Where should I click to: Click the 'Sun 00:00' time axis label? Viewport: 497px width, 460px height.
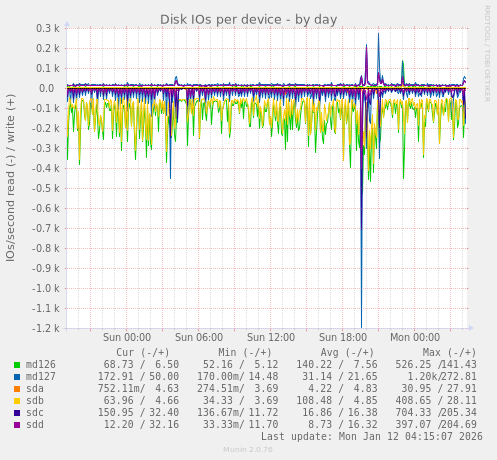127,337
